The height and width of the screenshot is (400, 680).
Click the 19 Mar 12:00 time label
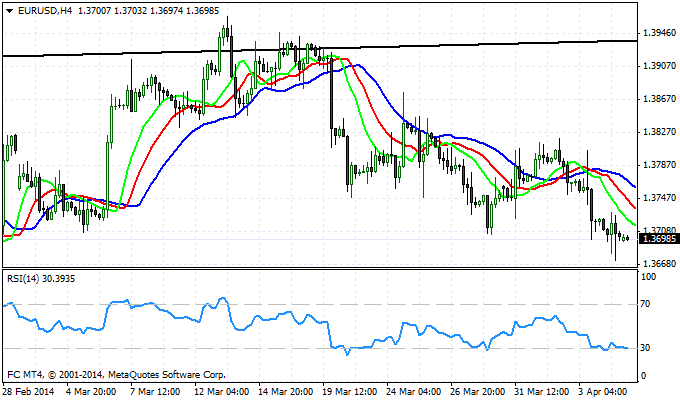click(x=350, y=391)
